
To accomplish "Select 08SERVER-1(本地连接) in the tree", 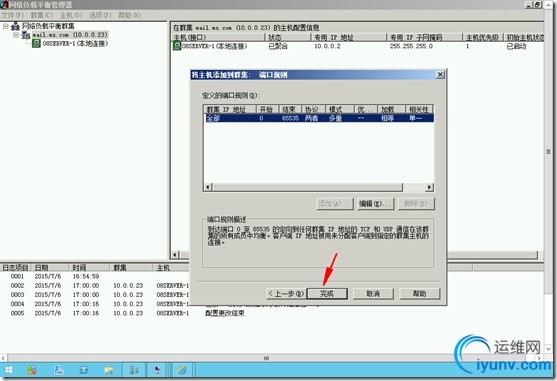I will click(75, 43).
